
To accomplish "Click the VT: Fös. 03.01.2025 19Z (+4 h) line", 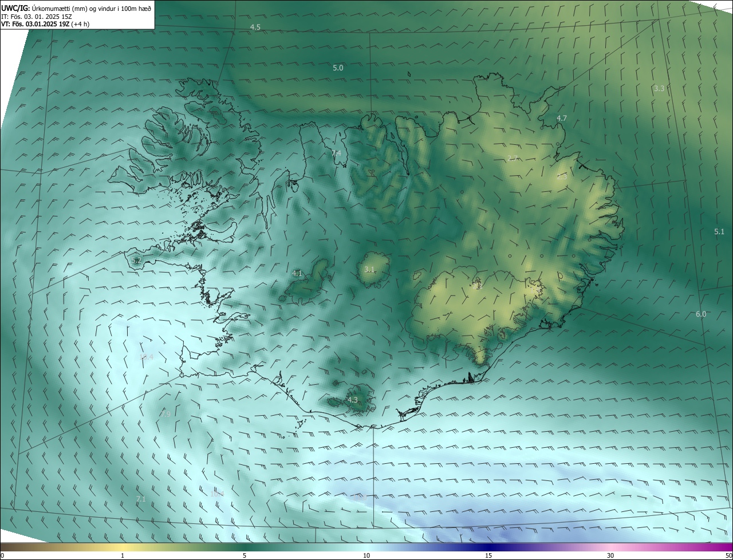I will tap(45, 24).
